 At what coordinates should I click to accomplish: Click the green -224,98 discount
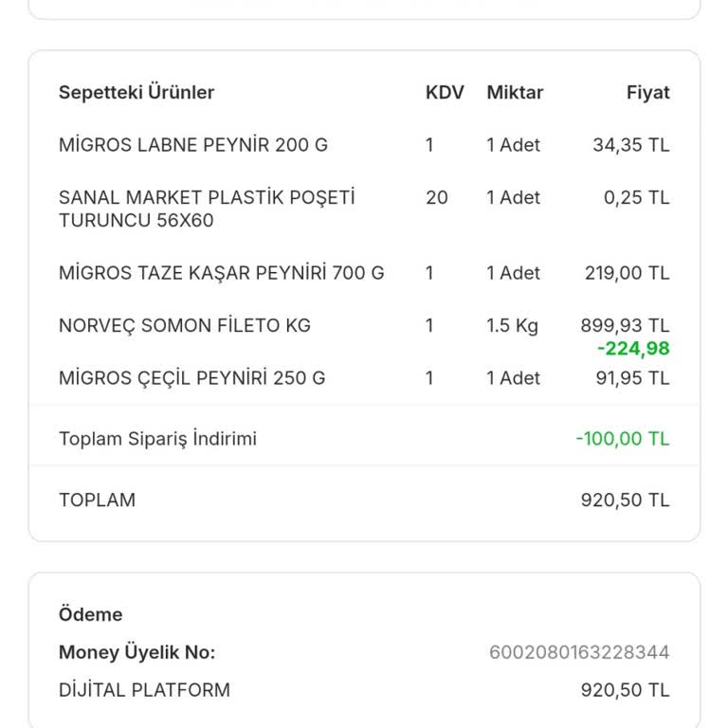pos(633,348)
